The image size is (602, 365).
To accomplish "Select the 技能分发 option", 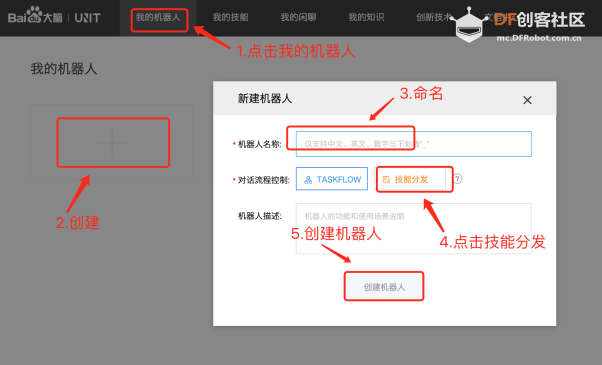I will click(410, 179).
